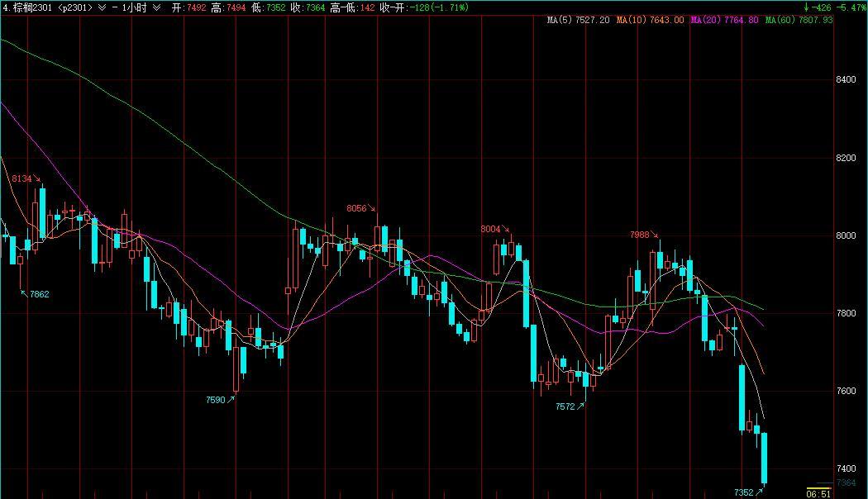Select the MA(60) 7807.93 indicator label
The height and width of the screenshot is (499, 868).
pyautogui.click(x=799, y=20)
